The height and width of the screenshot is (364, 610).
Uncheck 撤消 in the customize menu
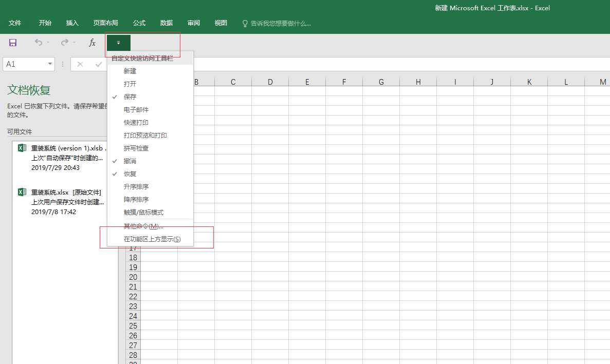coord(150,161)
